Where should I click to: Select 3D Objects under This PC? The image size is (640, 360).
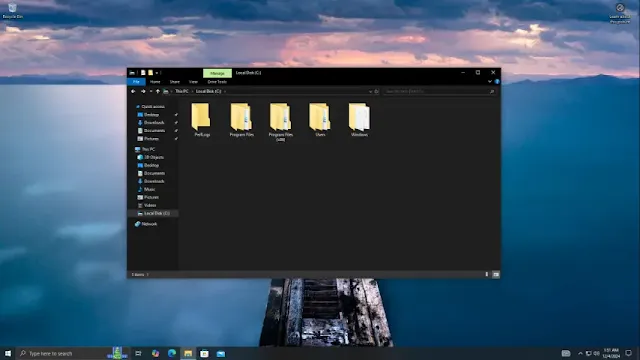click(153, 157)
